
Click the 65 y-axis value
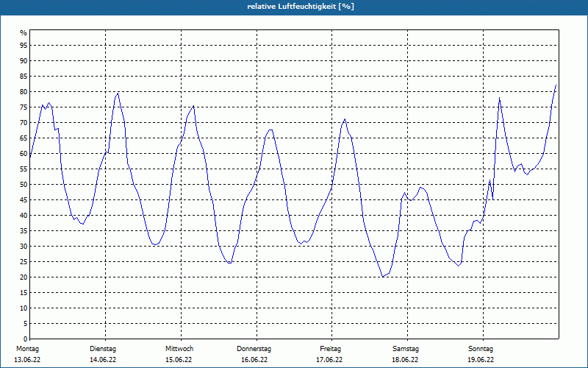[24, 138]
